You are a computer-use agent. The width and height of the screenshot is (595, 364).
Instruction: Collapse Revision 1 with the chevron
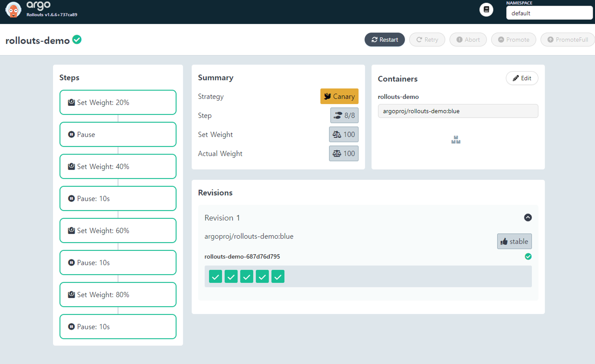point(528,218)
